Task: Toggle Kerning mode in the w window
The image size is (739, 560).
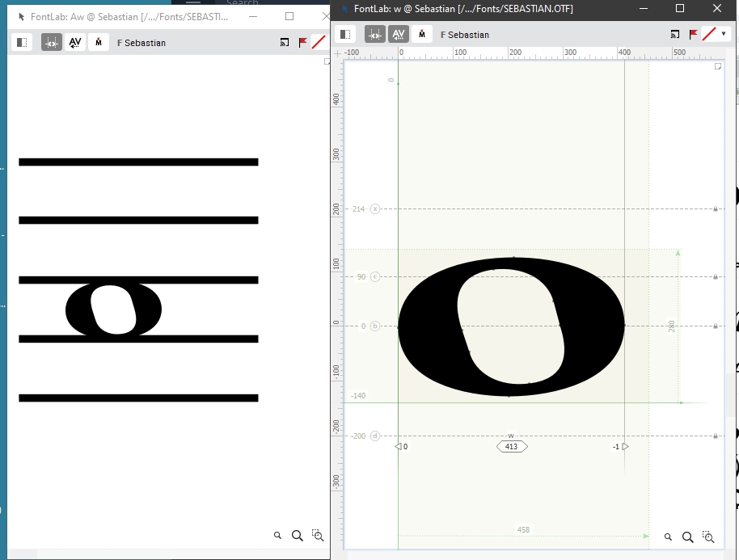Action: click(399, 34)
